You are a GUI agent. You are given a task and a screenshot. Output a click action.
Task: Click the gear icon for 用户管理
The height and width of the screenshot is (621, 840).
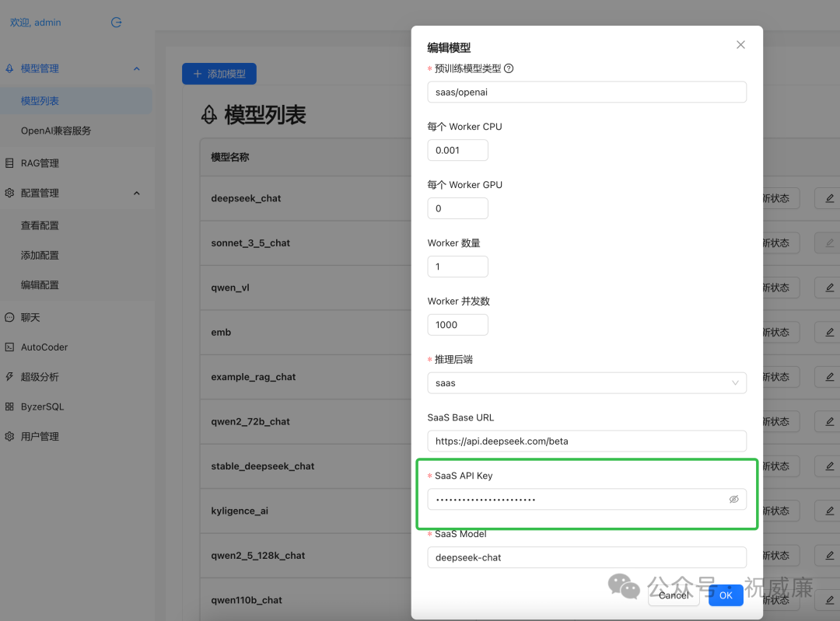(9, 436)
